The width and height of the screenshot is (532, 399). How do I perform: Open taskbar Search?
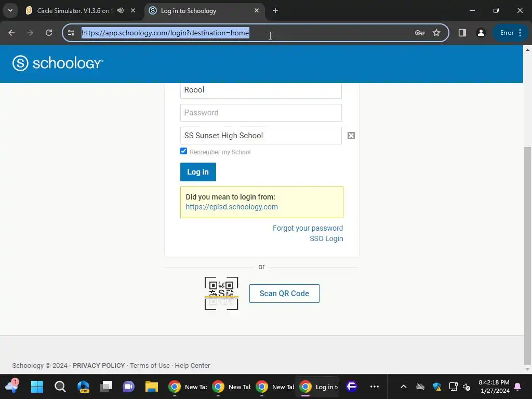60,387
